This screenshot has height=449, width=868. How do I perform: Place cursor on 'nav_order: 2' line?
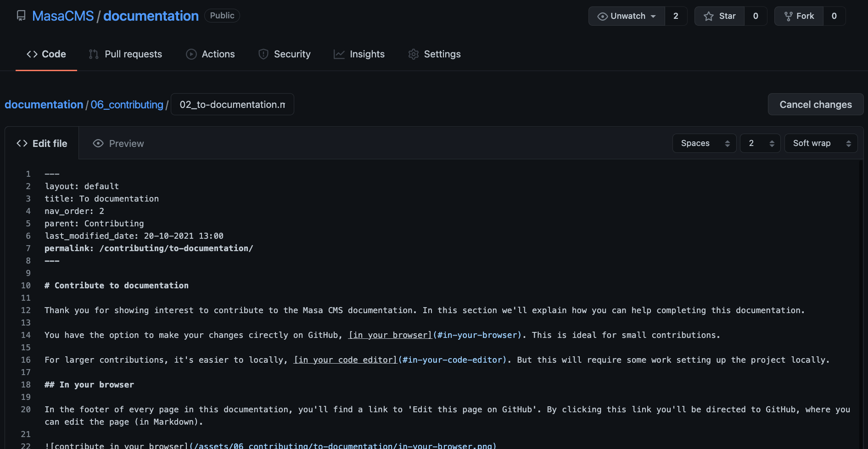click(74, 211)
